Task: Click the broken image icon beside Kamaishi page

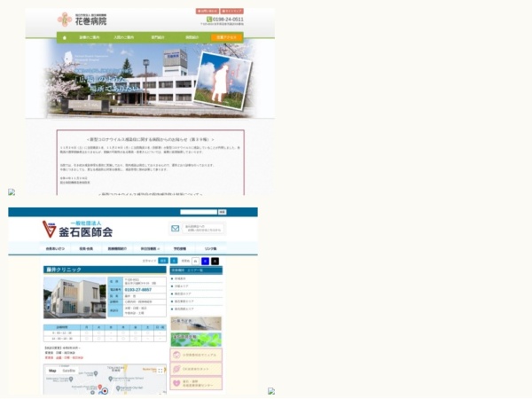Action: [x=271, y=391]
